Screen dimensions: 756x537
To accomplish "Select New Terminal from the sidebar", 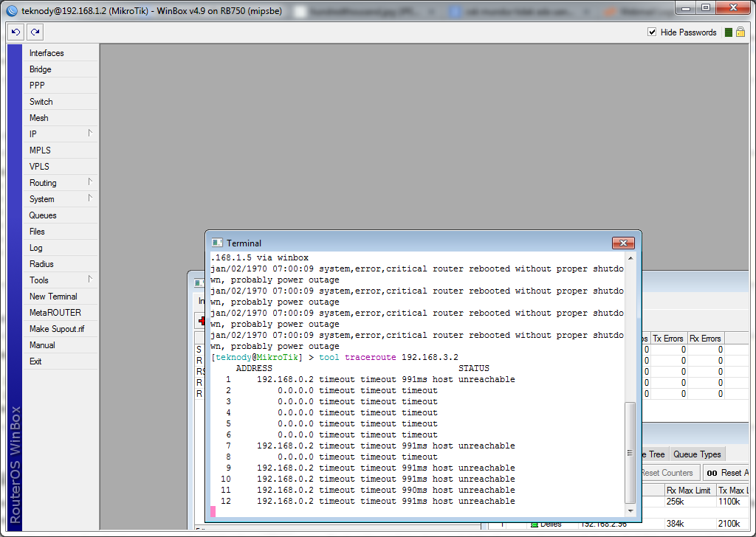I will [x=53, y=297].
